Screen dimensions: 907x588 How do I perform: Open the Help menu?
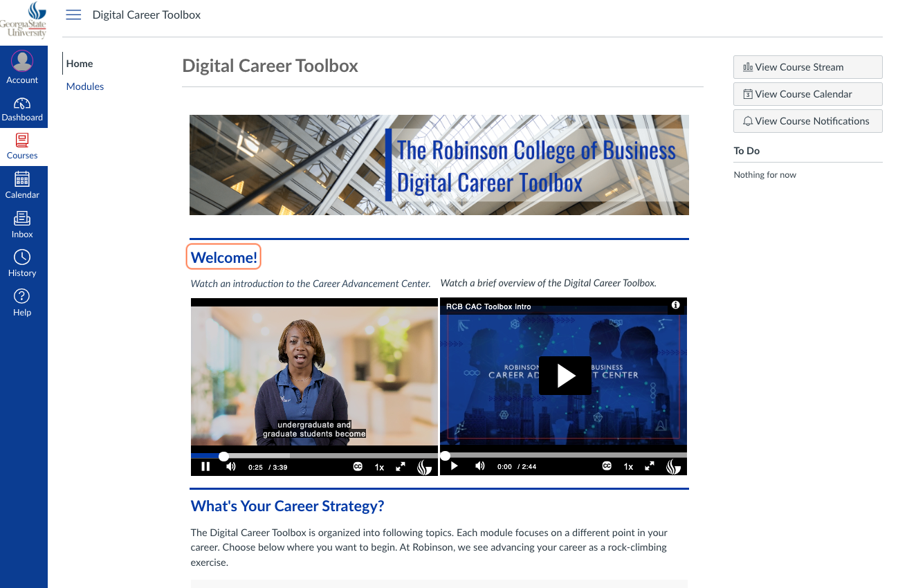tap(22, 303)
